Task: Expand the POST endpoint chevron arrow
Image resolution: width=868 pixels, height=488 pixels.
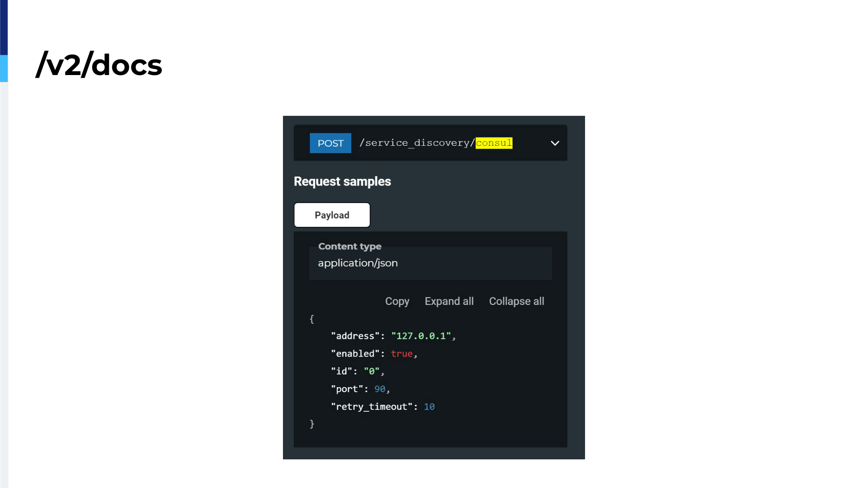Action: pyautogui.click(x=555, y=143)
